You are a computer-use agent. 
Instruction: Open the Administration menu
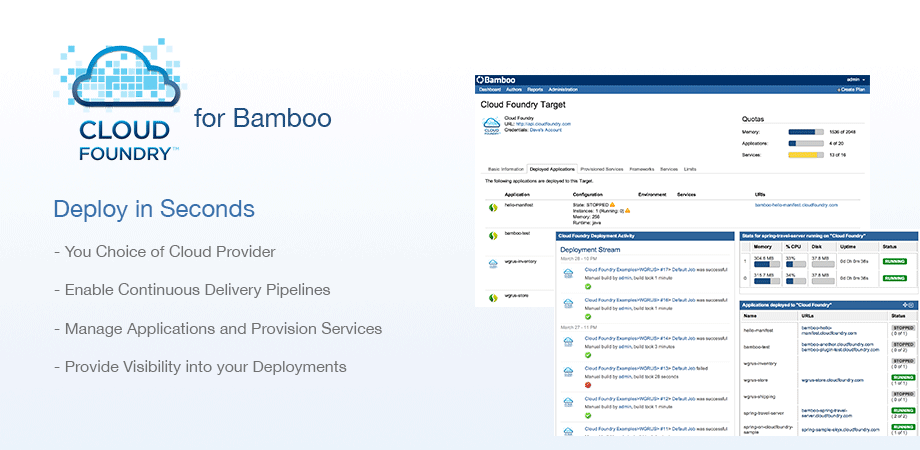(563, 90)
